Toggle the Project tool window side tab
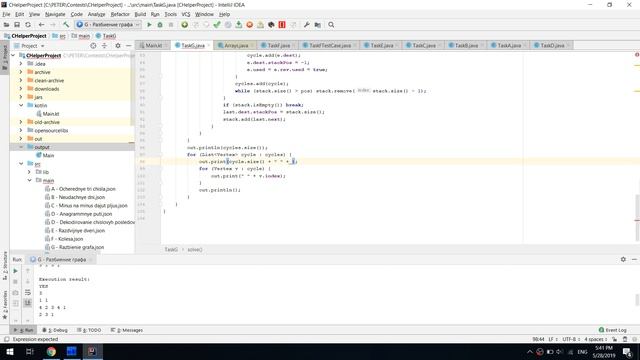This screenshot has height=360, width=640. (x=5, y=57)
